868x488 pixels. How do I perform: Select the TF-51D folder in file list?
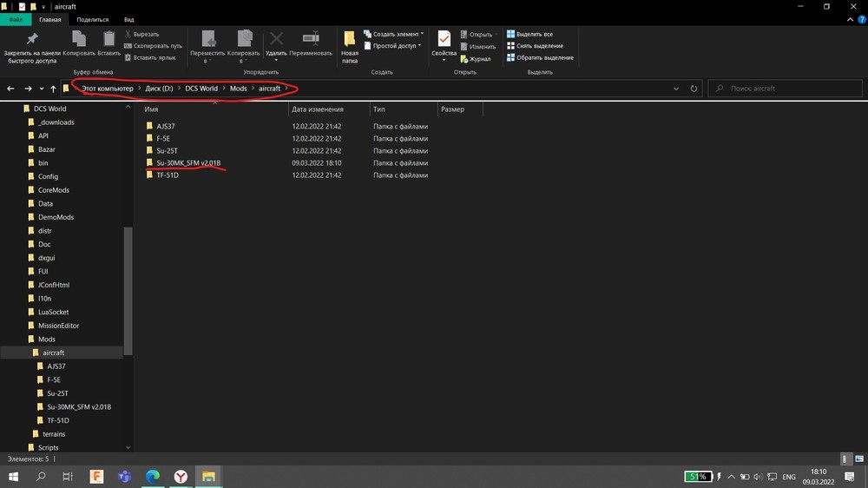coord(168,175)
